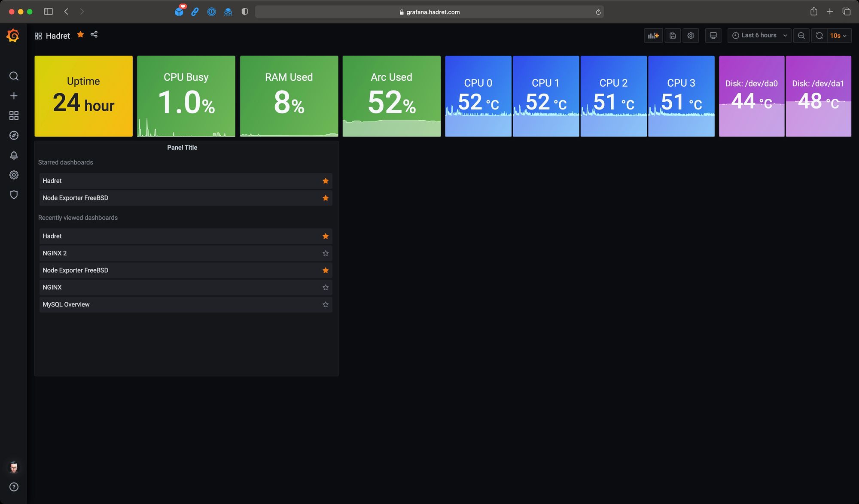Cycle view mode with the monitor icon

713,36
